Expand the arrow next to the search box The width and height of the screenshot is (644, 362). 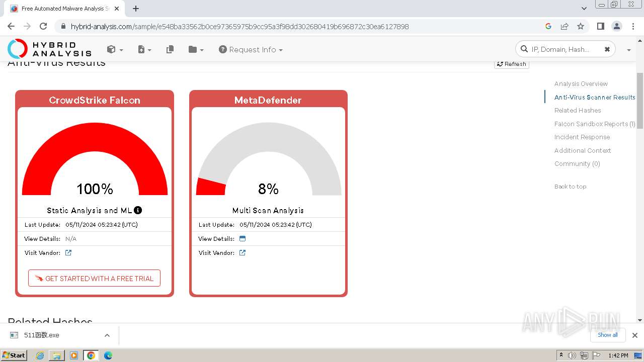[x=629, y=50]
